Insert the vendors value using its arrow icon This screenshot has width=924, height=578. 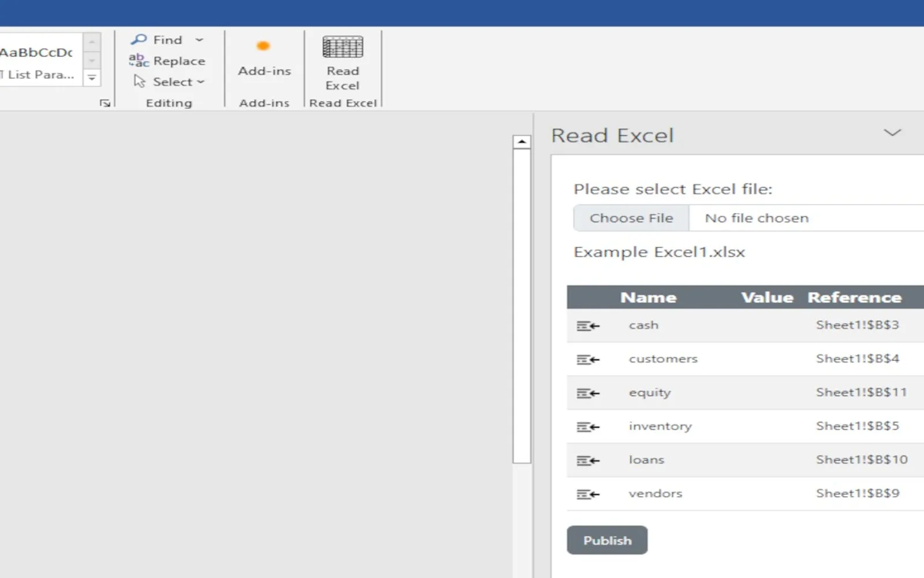588,494
